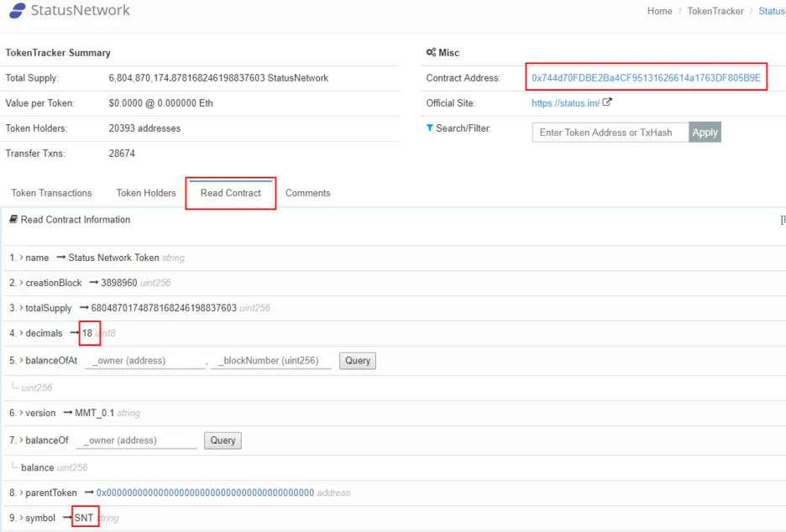Select the totalSupply uint256 value
This screenshot has width=786, height=532.
(x=164, y=308)
